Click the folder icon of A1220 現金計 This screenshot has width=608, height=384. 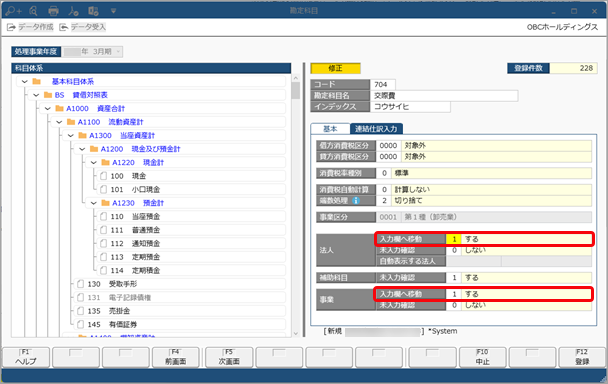coord(105,163)
